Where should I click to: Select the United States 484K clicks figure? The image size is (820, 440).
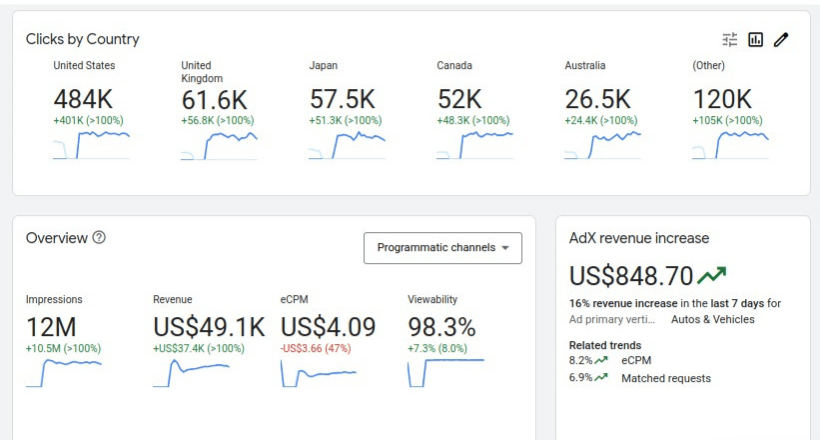tap(84, 99)
